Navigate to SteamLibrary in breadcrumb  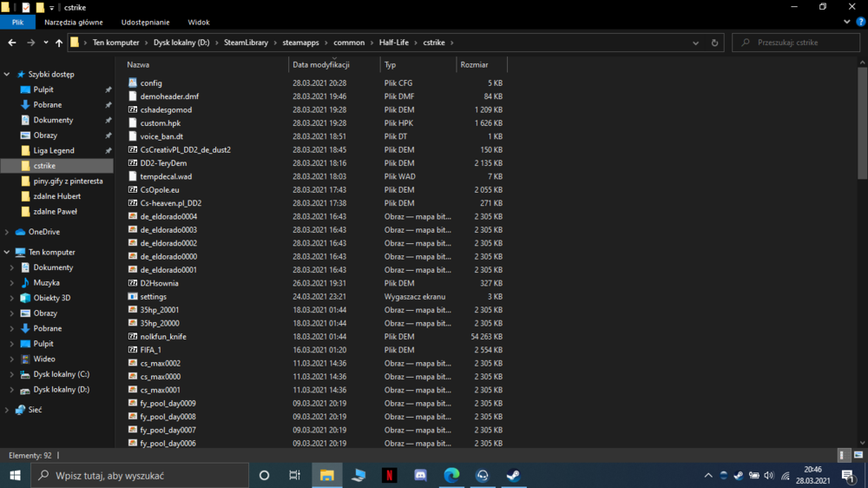click(246, 43)
